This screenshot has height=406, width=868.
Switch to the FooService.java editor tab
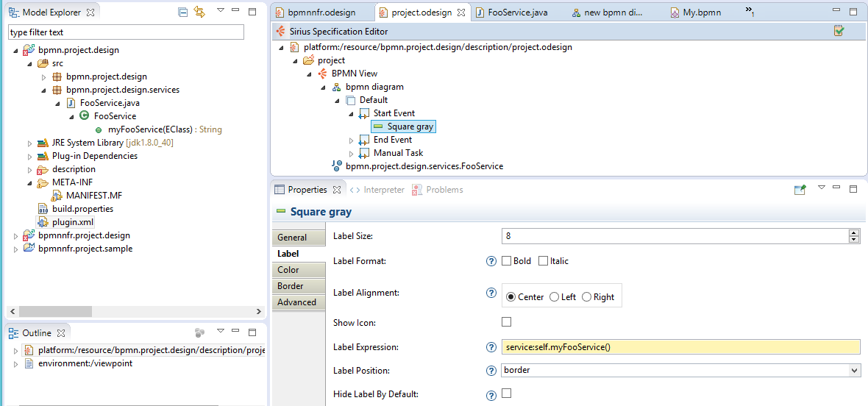click(512, 13)
